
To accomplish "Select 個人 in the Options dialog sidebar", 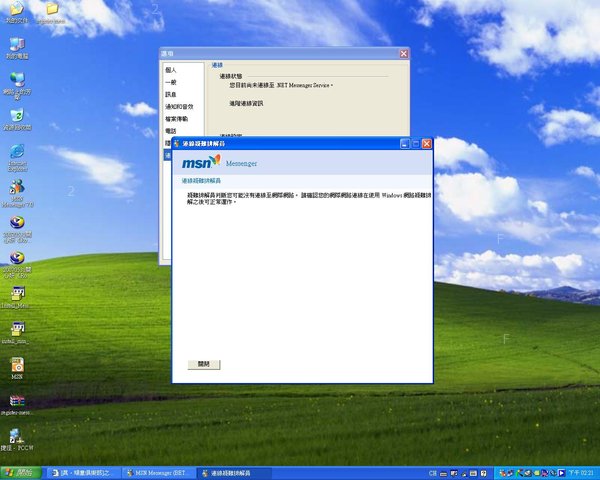I will [x=171, y=70].
